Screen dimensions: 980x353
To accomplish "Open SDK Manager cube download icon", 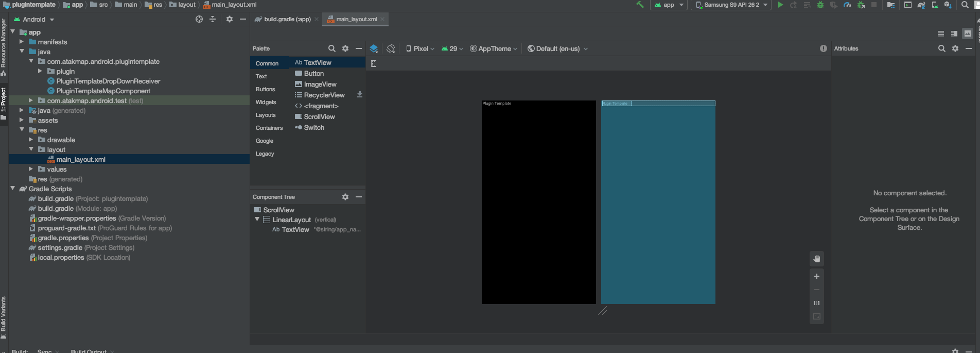I will tap(948, 5).
